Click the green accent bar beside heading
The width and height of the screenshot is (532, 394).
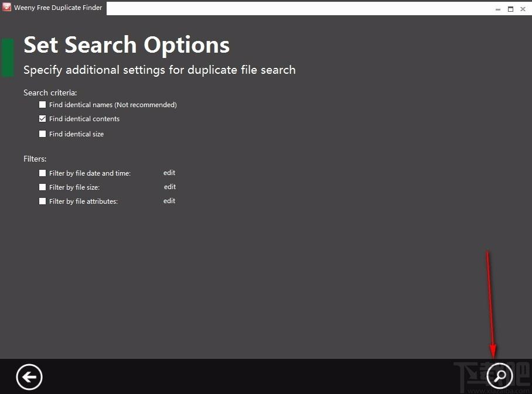tap(8, 57)
